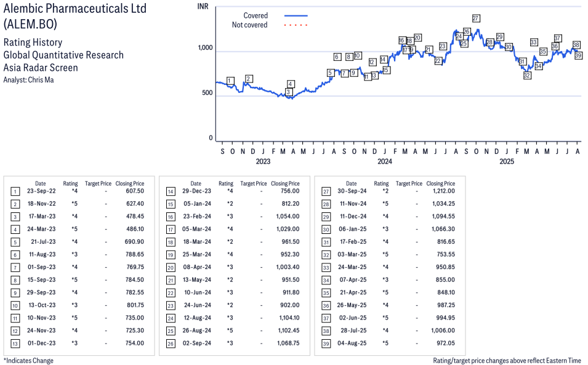Screen dimensions: 588x365
Task: Click the blue Covered legend line sample
Action: 296,16
